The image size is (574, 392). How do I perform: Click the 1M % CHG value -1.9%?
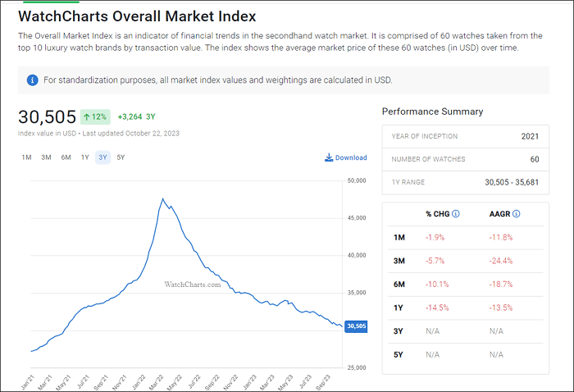435,238
